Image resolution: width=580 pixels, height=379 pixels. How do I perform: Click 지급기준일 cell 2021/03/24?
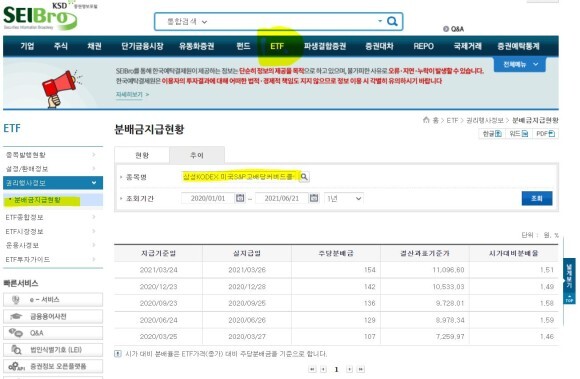click(x=158, y=270)
